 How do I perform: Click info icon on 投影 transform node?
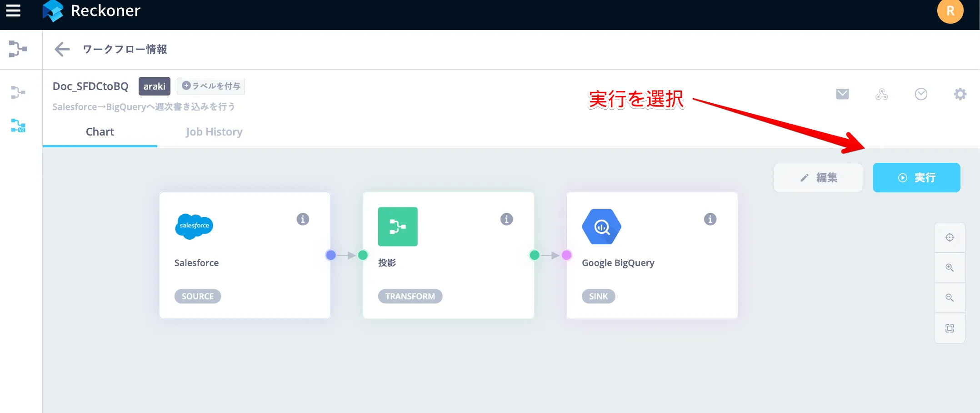point(506,219)
